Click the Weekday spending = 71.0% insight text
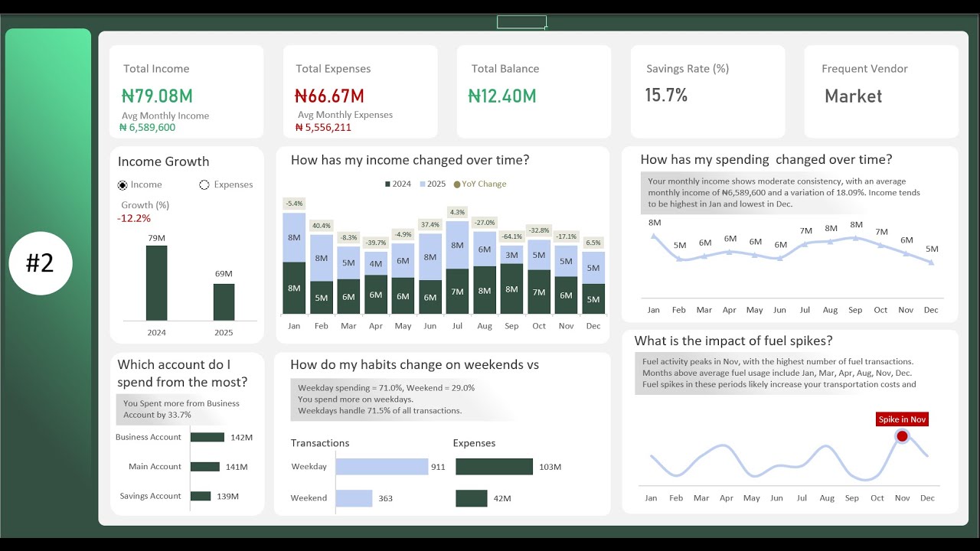Viewport: 980px width, 551px height. (x=387, y=388)
